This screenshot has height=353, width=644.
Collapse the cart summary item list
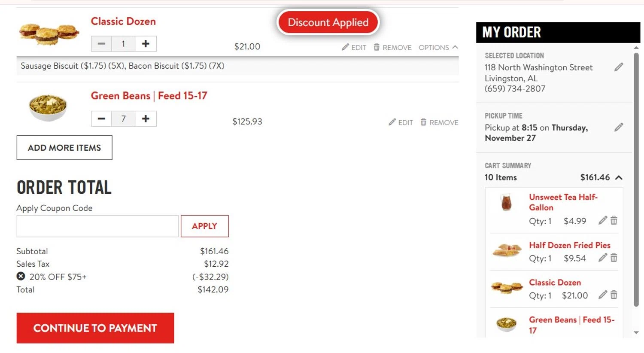coord(619,177)
